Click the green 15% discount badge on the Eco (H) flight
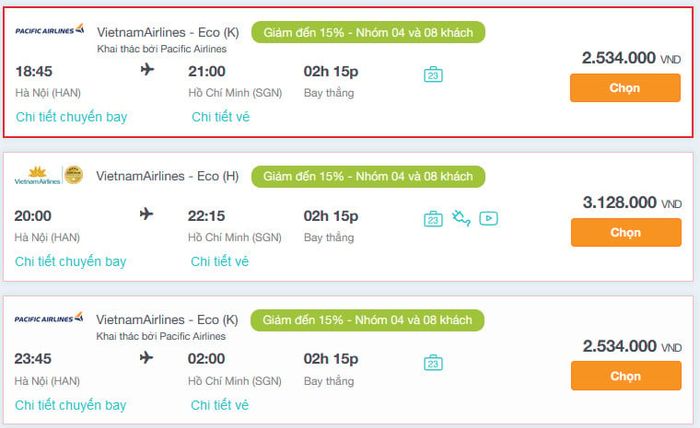 click(x=368, y=176)
